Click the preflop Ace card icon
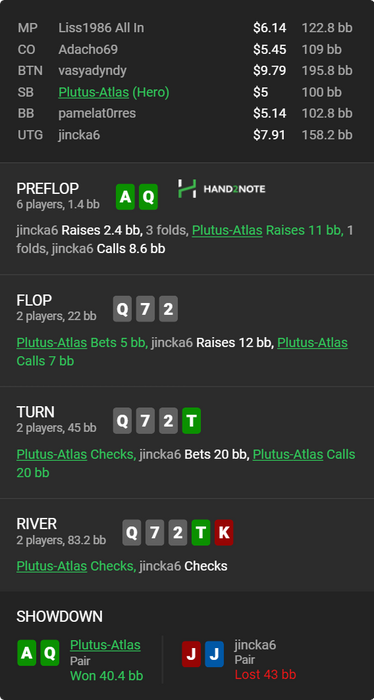The width and height of the screenshot is (374, 700). coord(125,197)
